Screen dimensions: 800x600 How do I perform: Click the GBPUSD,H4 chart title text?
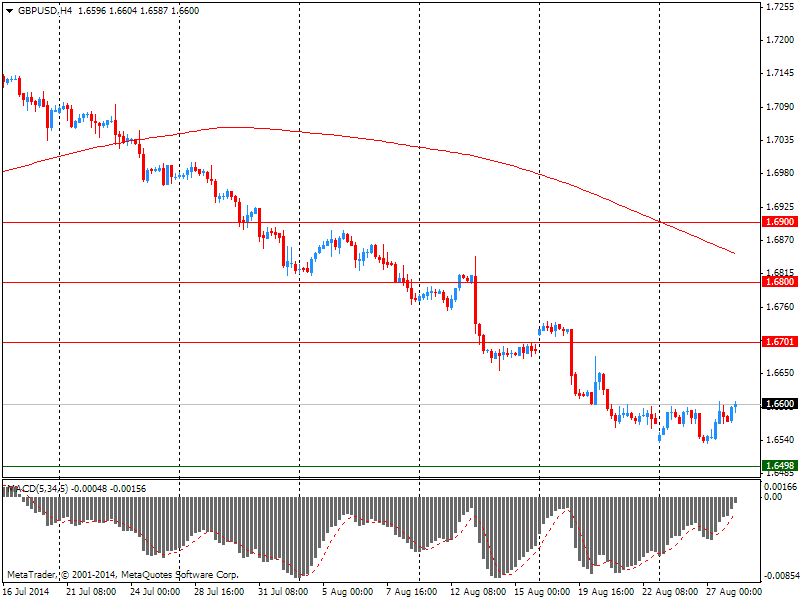pyautogui.click(x=45, y=11)
